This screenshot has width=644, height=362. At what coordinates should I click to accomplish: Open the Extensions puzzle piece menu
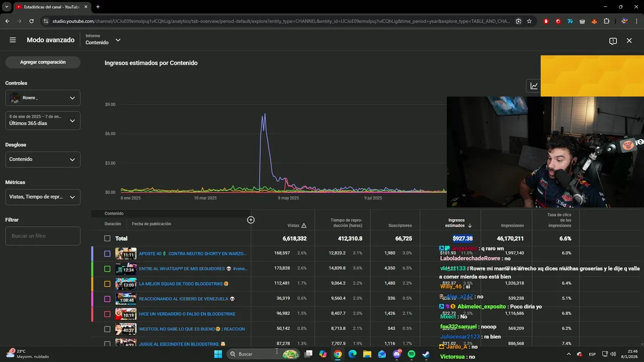[x=606, y=21]
